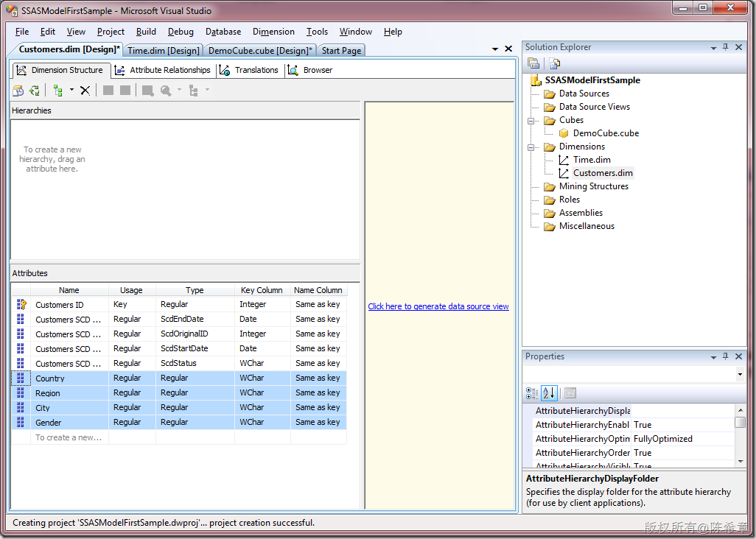Select the Mining Structures folder
The height and width of the screenshot is (539, 756).
point(593,186)
